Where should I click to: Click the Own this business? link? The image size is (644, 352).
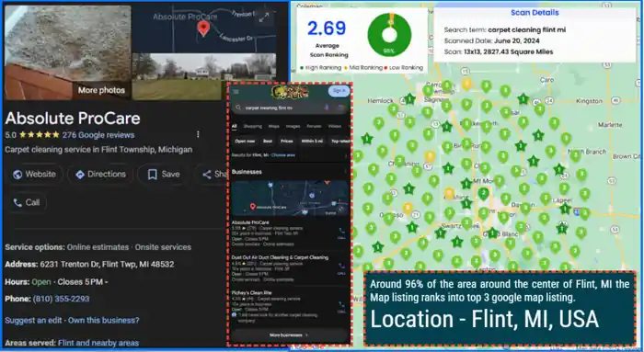coord(103,321)
